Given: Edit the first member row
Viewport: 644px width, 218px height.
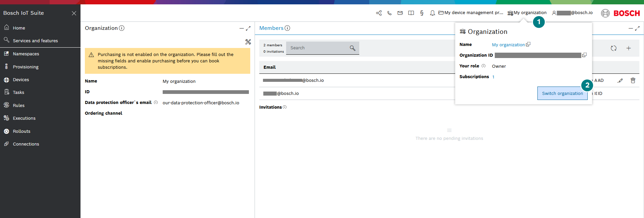Looking at the screenshot, I should coord(620,80).
